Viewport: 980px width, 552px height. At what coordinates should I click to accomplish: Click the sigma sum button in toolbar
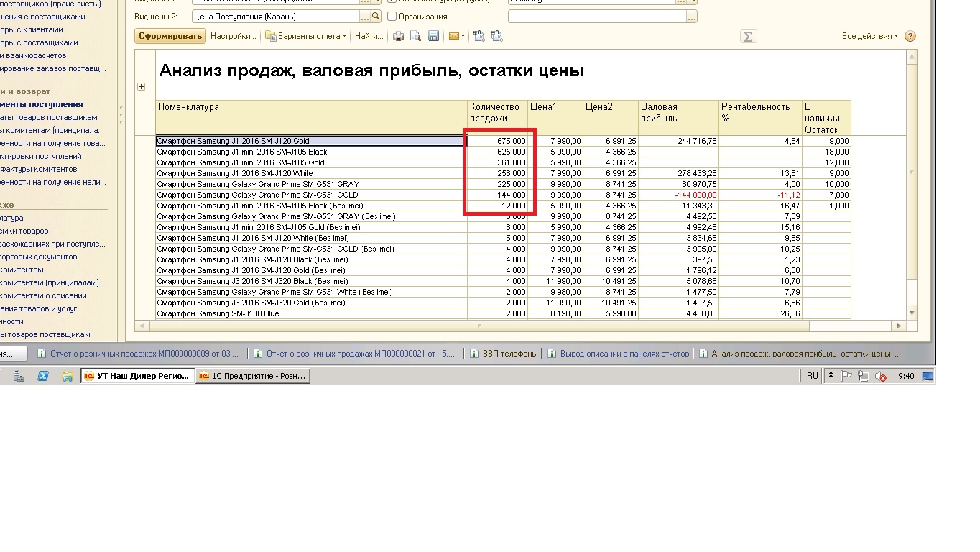[748, 36]
